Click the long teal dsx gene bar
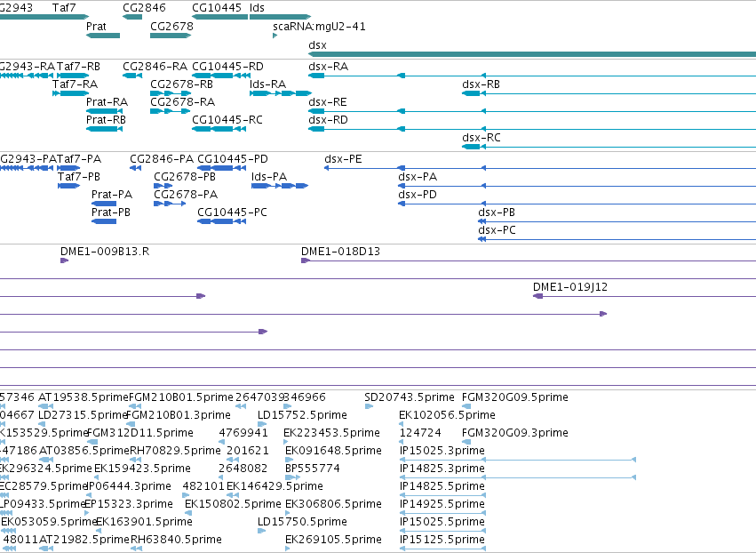Screen dimensions: 756x553 [x=532, y=54]
